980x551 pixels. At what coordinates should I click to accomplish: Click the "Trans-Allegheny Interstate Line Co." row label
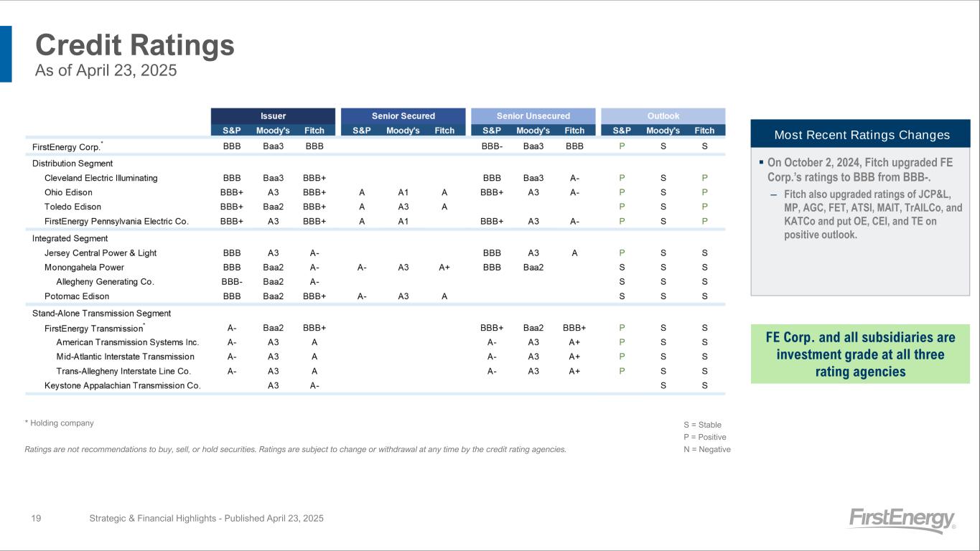click(123, 371)
